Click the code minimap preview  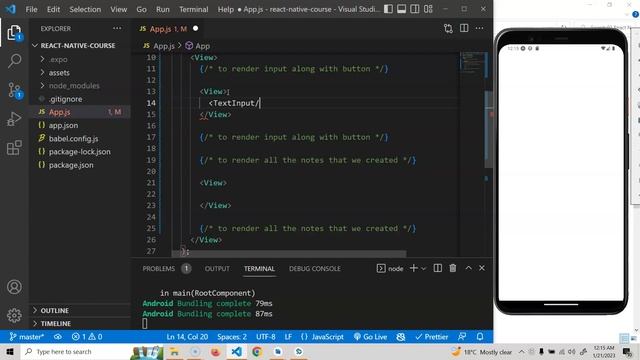point(473,64)
